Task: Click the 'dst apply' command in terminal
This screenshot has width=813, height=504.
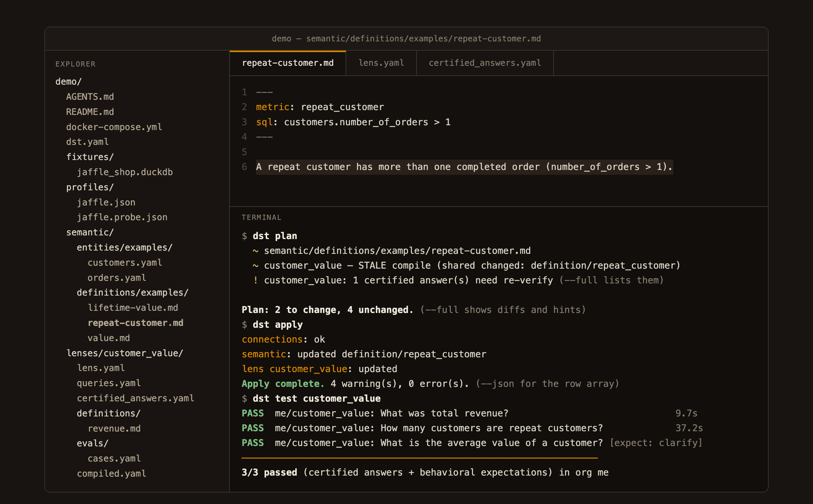Action: [x=278, y=325]
